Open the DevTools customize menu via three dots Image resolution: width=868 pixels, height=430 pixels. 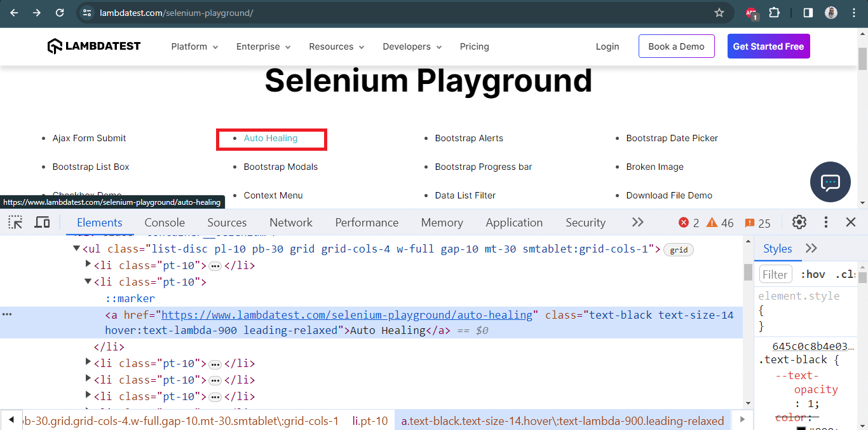point(825,222)
